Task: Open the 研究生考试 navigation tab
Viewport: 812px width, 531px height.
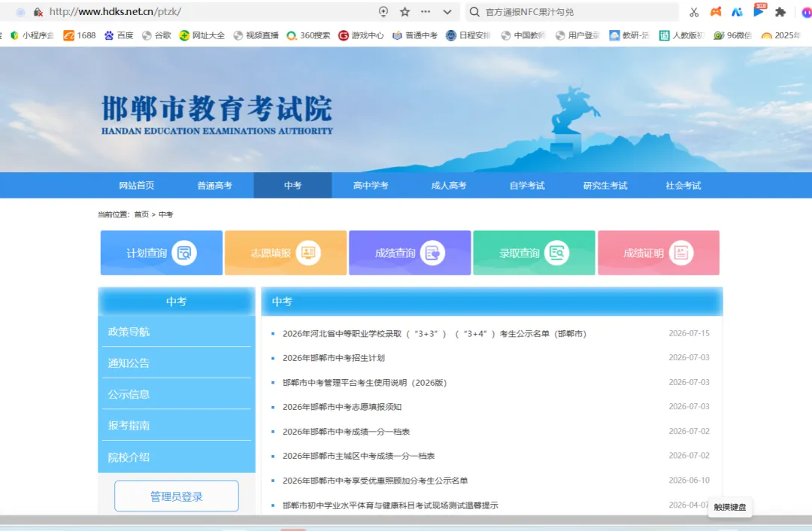Action: pos(605,186)
